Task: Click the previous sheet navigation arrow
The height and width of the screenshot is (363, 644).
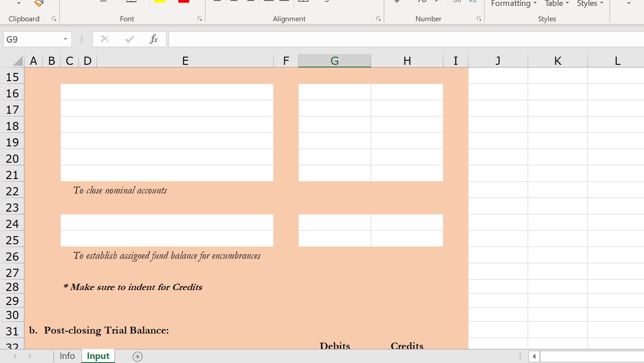Action: pos(14,357)
